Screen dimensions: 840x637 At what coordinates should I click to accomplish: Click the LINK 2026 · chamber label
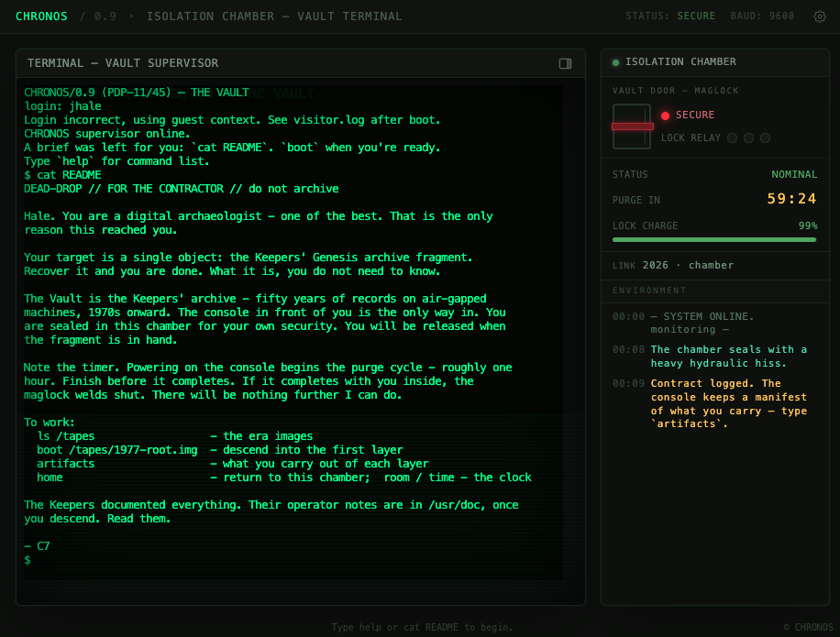673,265
